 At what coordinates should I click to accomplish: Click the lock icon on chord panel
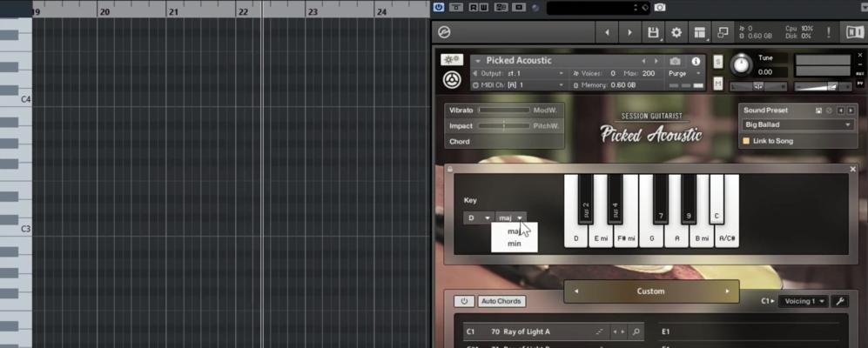click(x=449, y=170)
